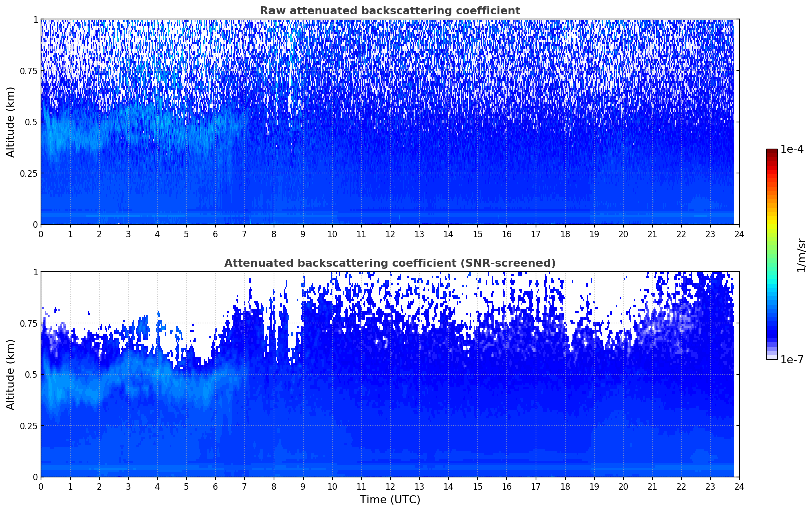Click the vertical colorbar gradient

pyautogui.click(x=772, y=254)
